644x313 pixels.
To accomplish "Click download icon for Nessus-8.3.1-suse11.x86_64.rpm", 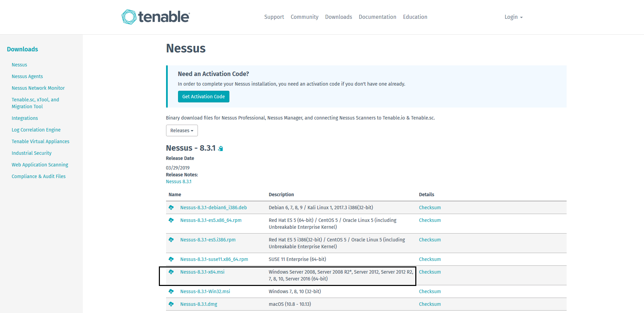I will coord(171,259).
